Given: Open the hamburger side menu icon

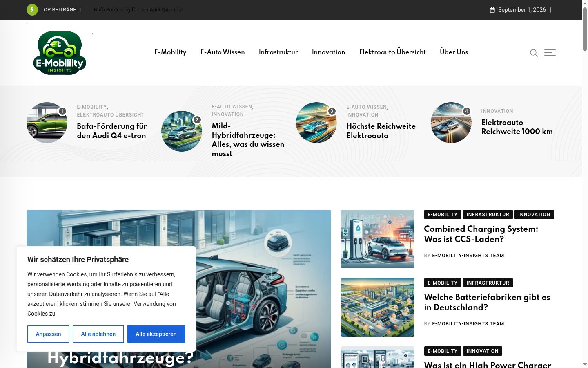Looking at the screenshot, I should [x=550, y=53].
